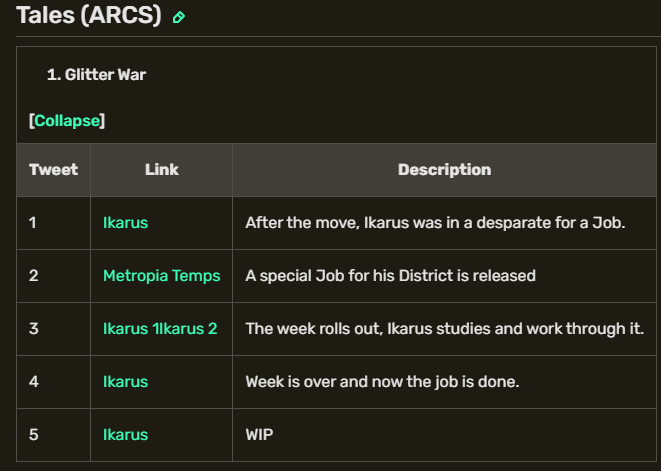Open the Ikarus link in tweet row 1

click(x=125, y=222)
